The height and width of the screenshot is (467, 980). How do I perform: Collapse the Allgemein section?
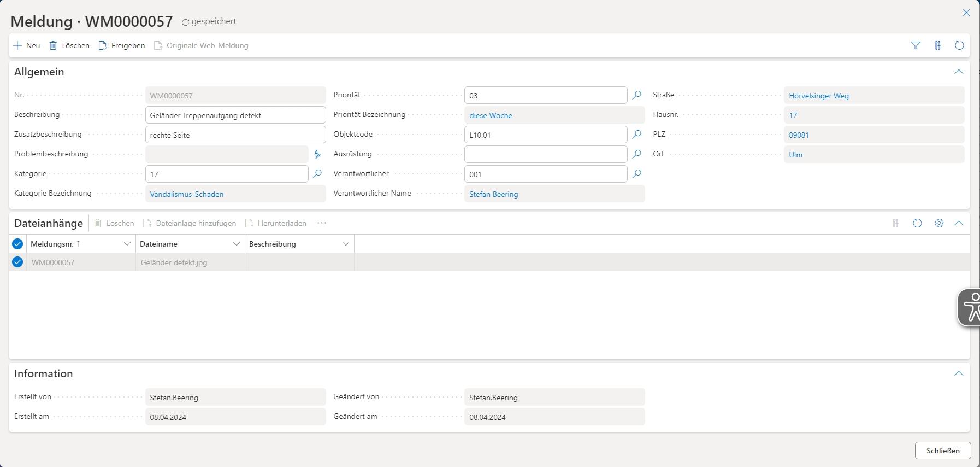click(x=958, y=72)
